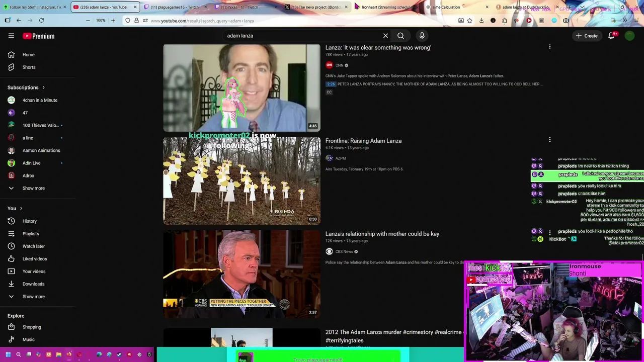
Task: Zoom out with minus button
Action: (x=88, y=21)
